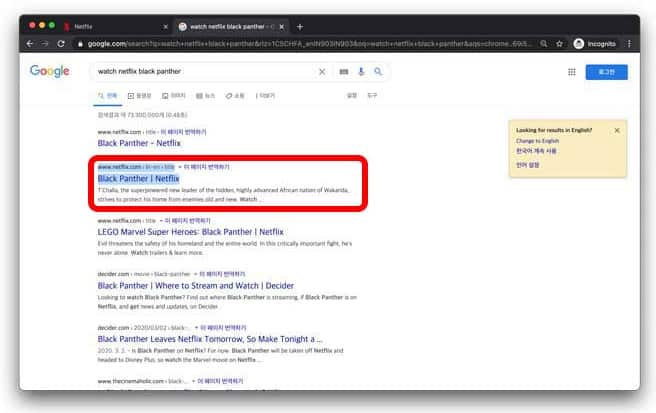Click the address bar URL
The width and height of the screenshot is (656, 413).
[310, 44]
